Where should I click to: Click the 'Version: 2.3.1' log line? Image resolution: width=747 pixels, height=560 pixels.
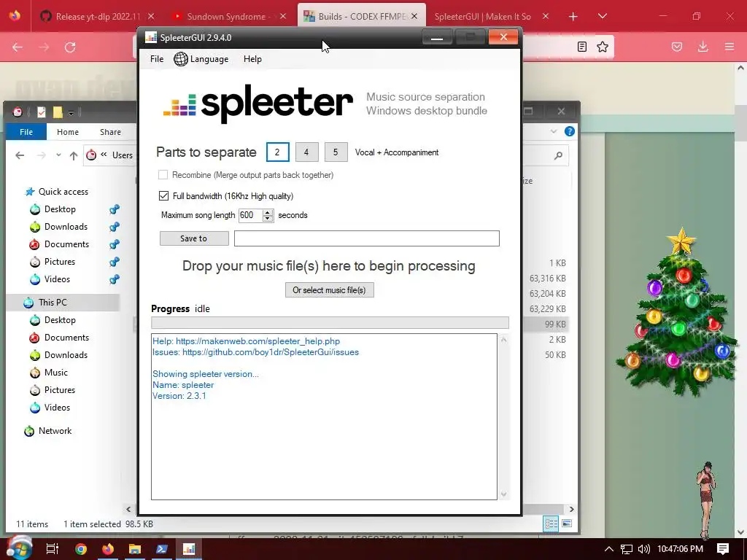coord(179,396)
